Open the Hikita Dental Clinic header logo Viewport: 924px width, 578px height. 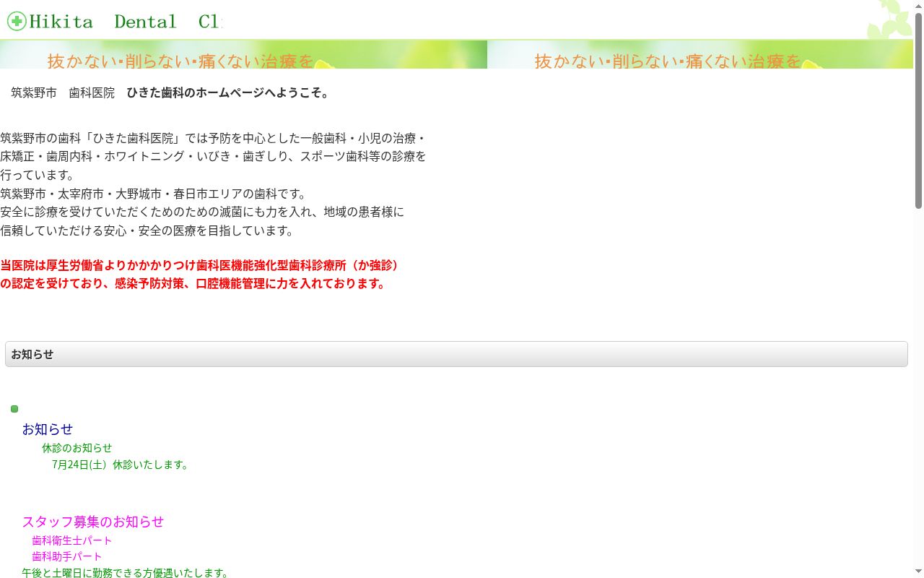click(114, 21)
